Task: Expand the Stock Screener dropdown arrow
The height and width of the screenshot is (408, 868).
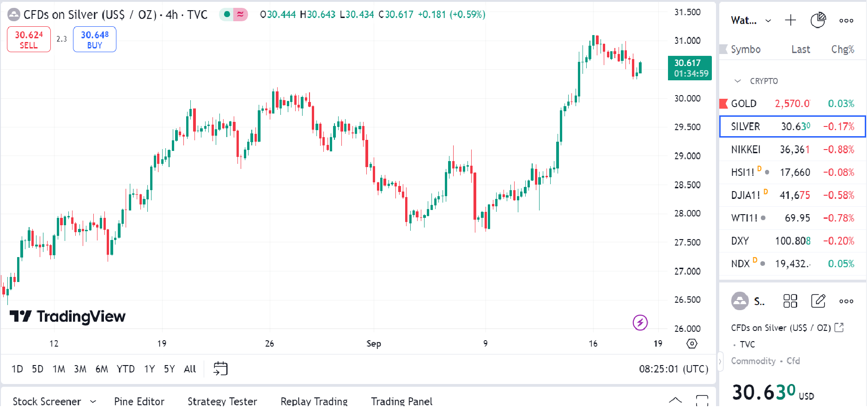Action: point(93,401)
